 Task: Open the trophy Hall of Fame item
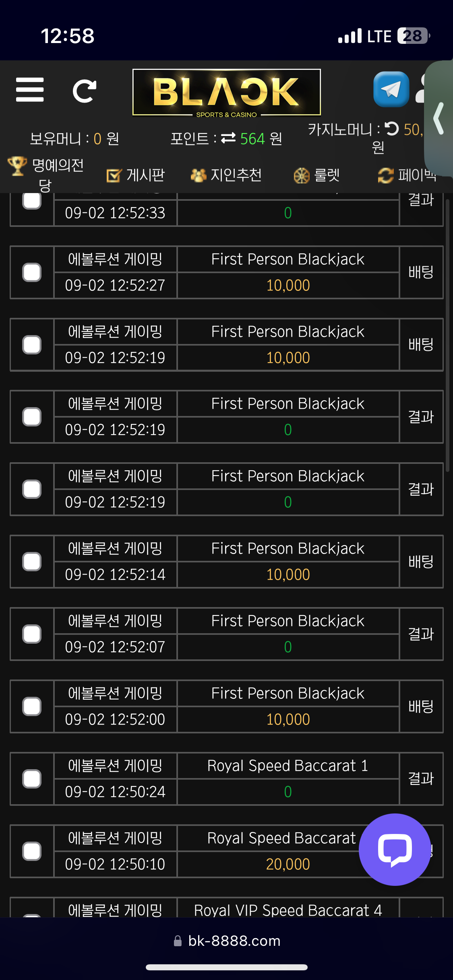[46, 175]
